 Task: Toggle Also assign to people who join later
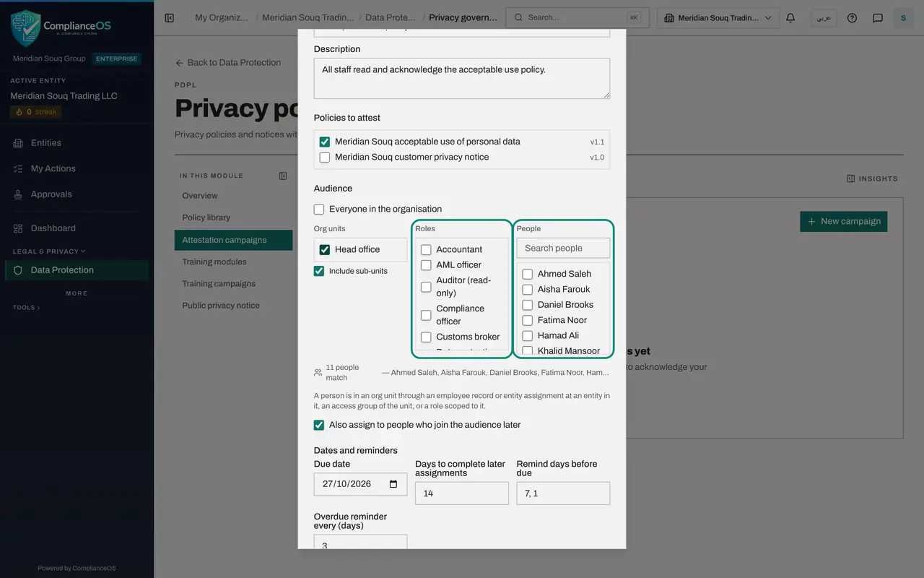point(319,425)
